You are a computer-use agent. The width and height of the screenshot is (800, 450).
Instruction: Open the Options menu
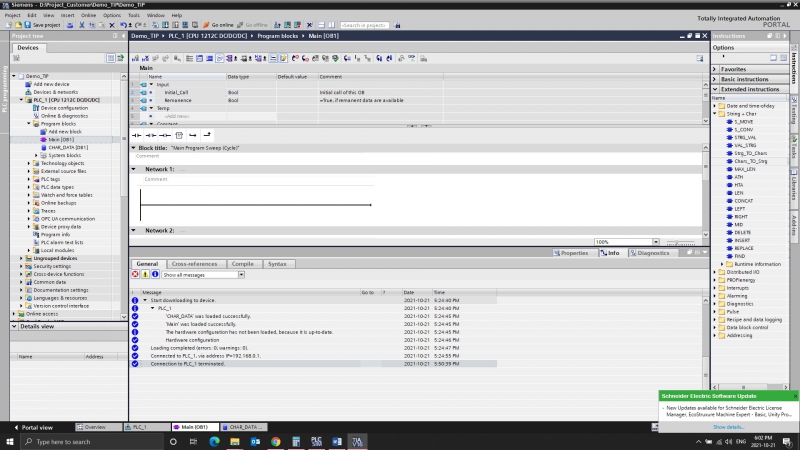[112, 15]
